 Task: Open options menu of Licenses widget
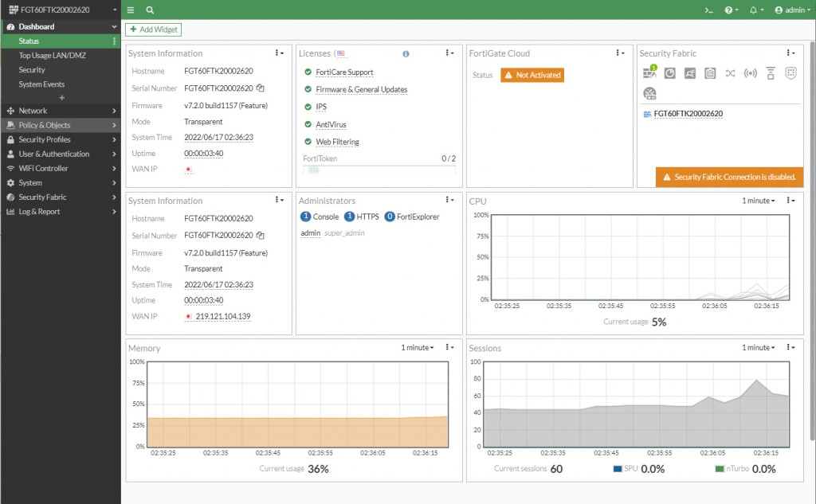point(449,53)
